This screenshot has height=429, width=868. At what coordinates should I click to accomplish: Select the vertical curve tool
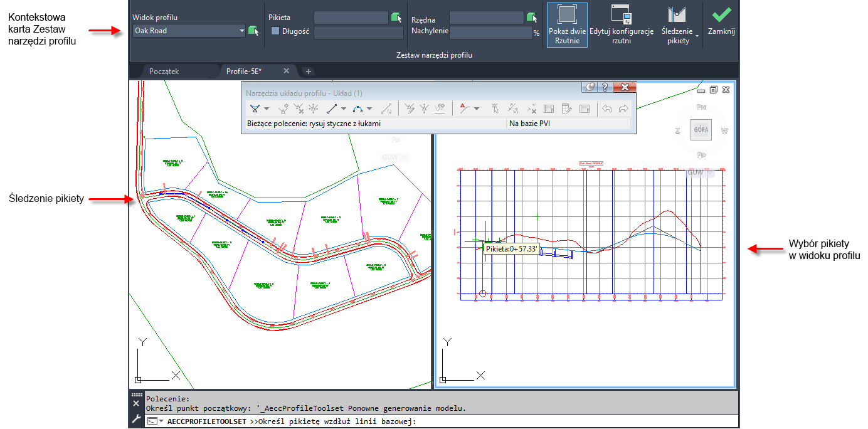point(357,109)
